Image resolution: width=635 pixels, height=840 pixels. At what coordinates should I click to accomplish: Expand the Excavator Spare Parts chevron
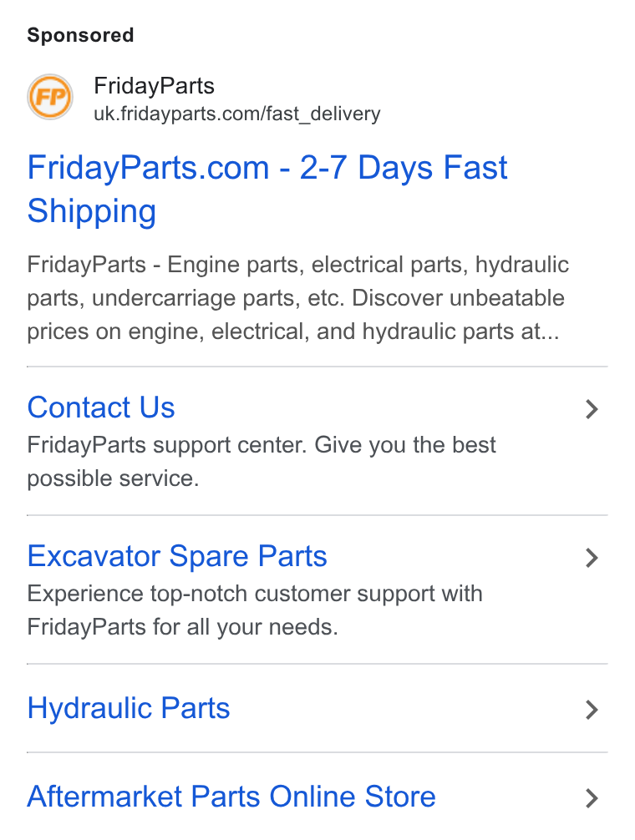[592, 558]
